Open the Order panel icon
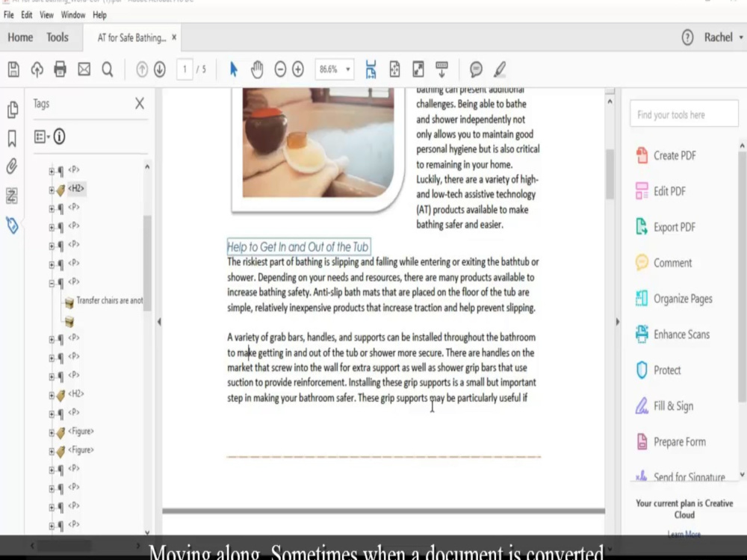 pyautogui.click(x=12, y=195)
